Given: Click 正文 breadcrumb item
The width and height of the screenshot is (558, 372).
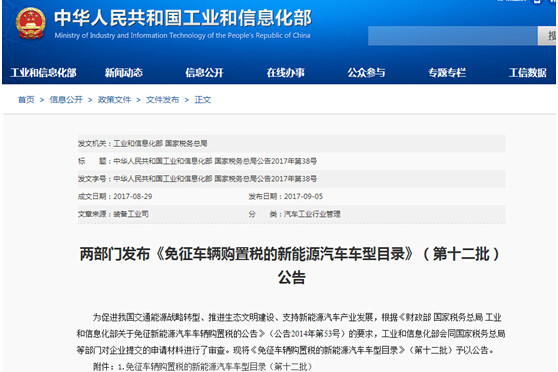Looking at the screenshot, I should pos(203,100).
